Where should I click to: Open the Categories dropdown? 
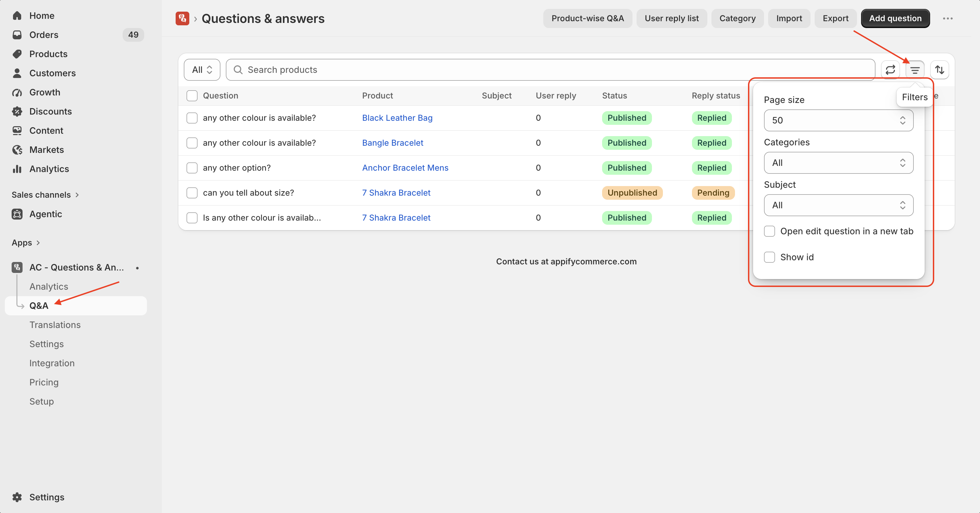click(x=839, y=163)
